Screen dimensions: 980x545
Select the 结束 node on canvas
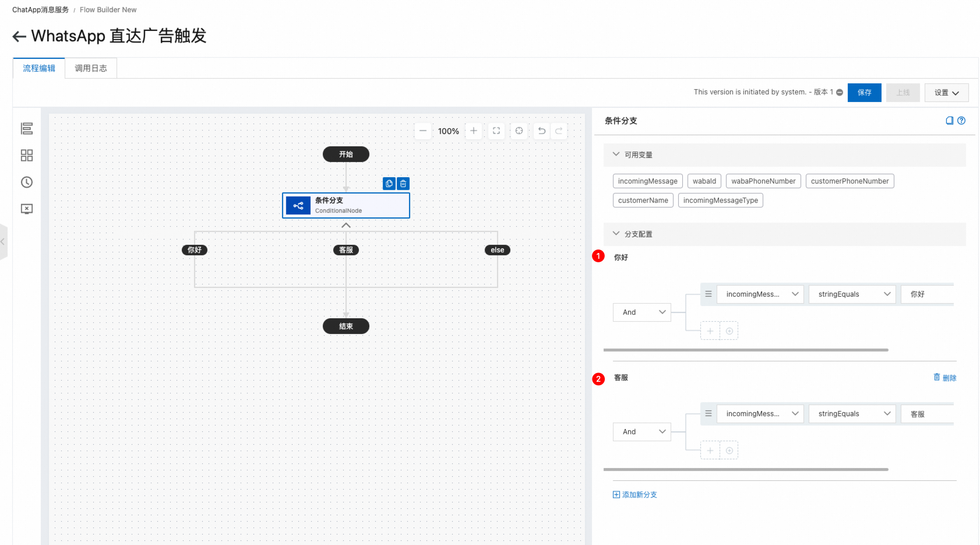tap(346, 326)
